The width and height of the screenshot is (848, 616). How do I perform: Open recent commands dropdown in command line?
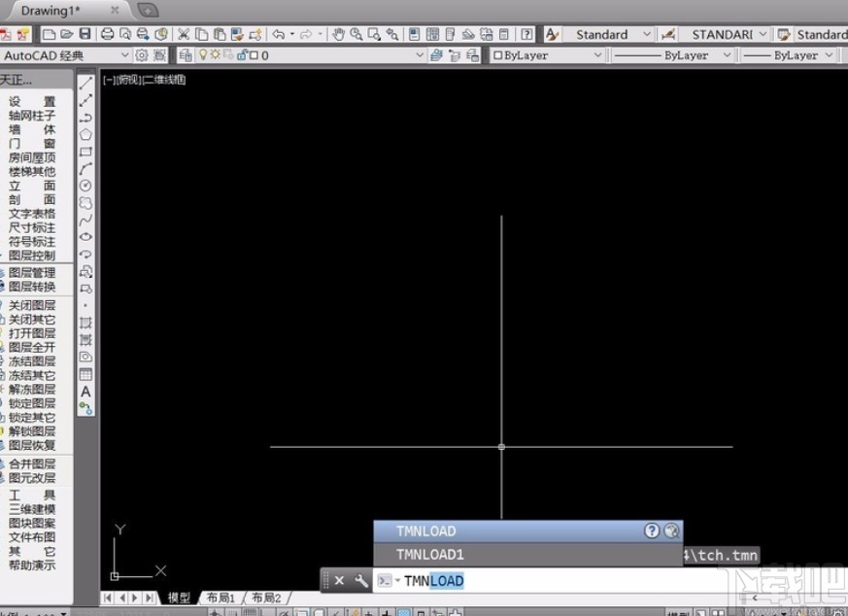click(397, 580)
